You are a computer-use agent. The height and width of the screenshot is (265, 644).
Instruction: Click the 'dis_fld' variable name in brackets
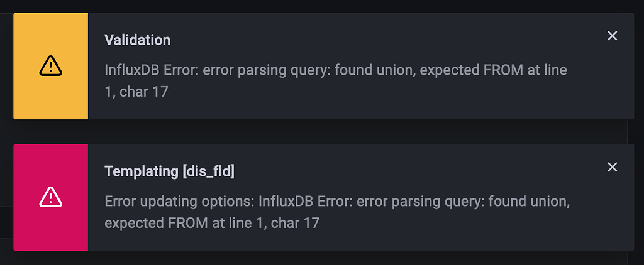[209, 171]
